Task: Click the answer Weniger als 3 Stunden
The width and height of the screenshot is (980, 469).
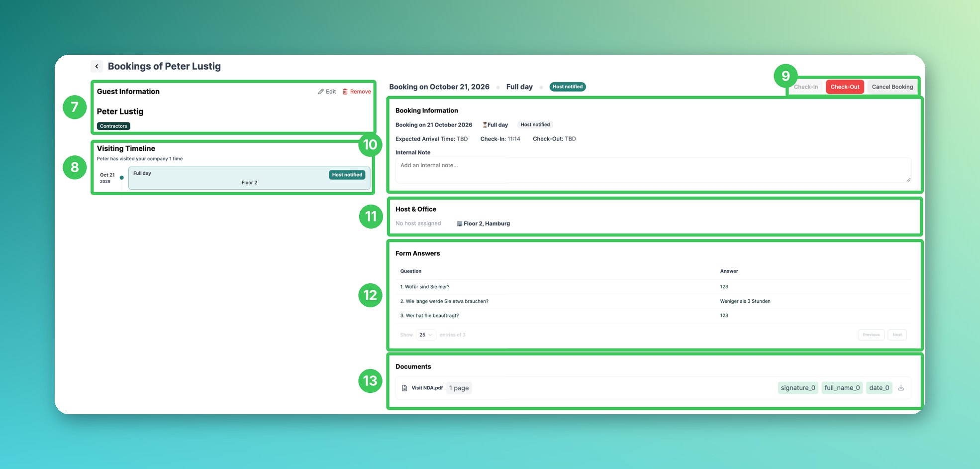Action: 745,301
